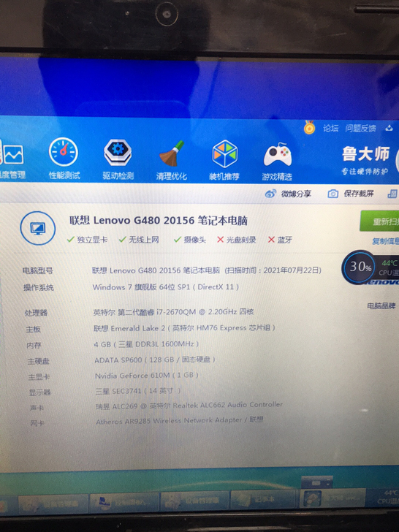The image size is (399, 532).
Task: Click the Atheros AR9285 Wireless adapter value
Action: coord(180,421)
